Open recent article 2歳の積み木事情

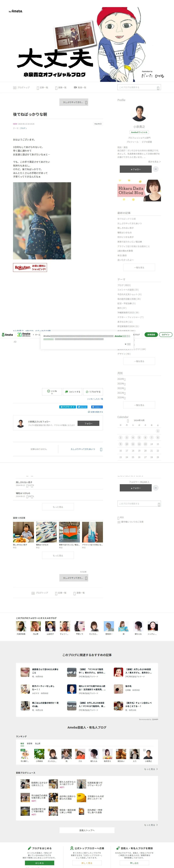pos(125,251)
